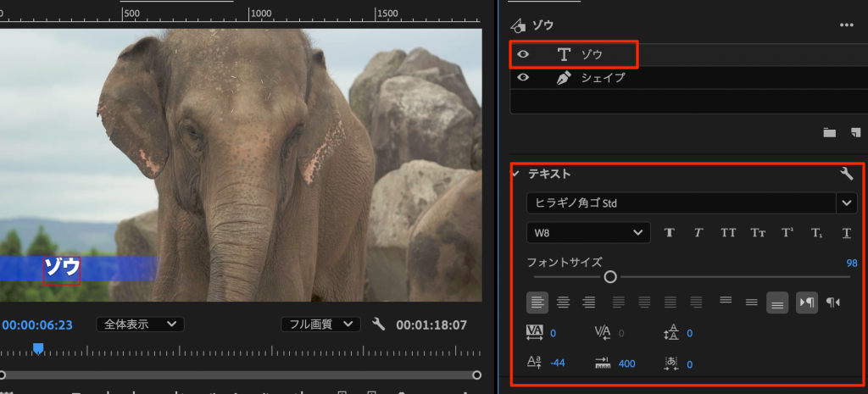Screen dimensions: 868x394
Task: Click the font size slider handle
Action: [609, 277]
